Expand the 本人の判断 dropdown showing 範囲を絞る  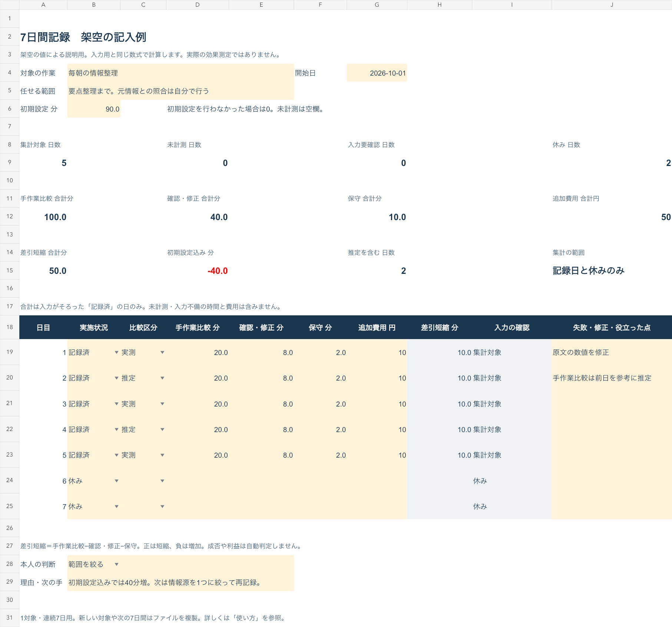point(116,564)
